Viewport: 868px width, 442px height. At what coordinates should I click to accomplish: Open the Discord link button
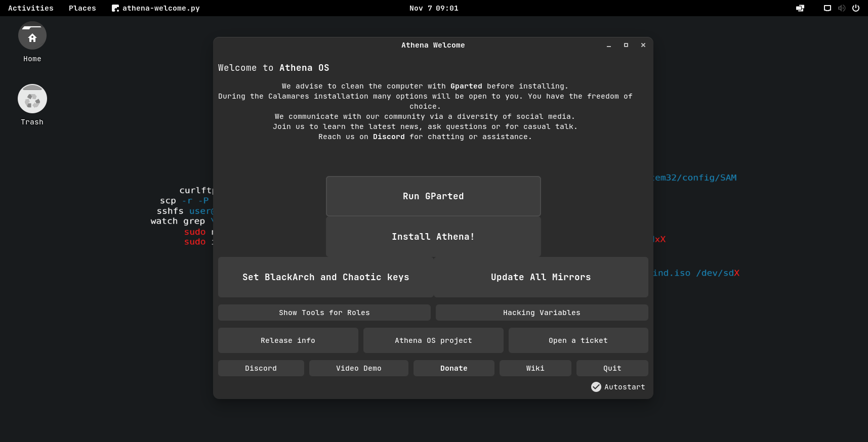pyautogui.click(x=261, y=368)
